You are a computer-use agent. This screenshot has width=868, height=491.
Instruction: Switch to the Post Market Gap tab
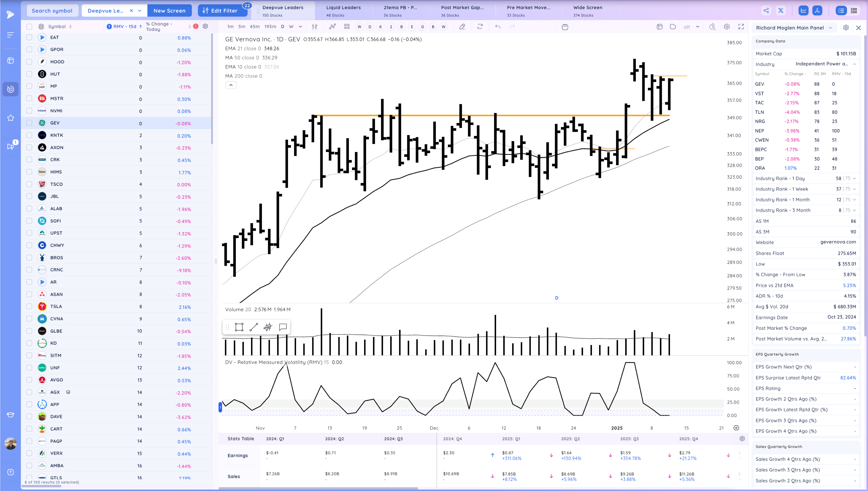[x=462, y=11]
